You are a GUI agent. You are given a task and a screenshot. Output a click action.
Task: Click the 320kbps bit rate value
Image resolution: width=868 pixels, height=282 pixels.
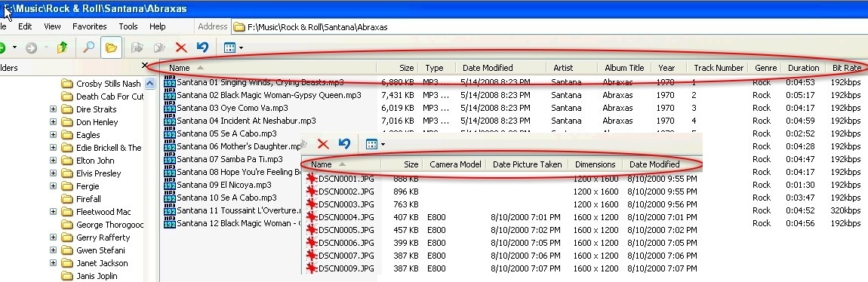coord(845,210)
